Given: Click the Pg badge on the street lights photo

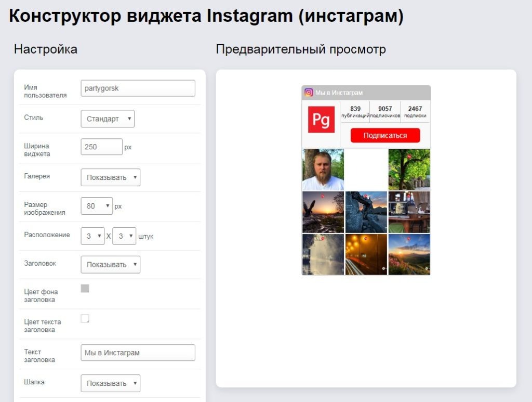Looking at the screenshot, I should [x=366, y=238].
